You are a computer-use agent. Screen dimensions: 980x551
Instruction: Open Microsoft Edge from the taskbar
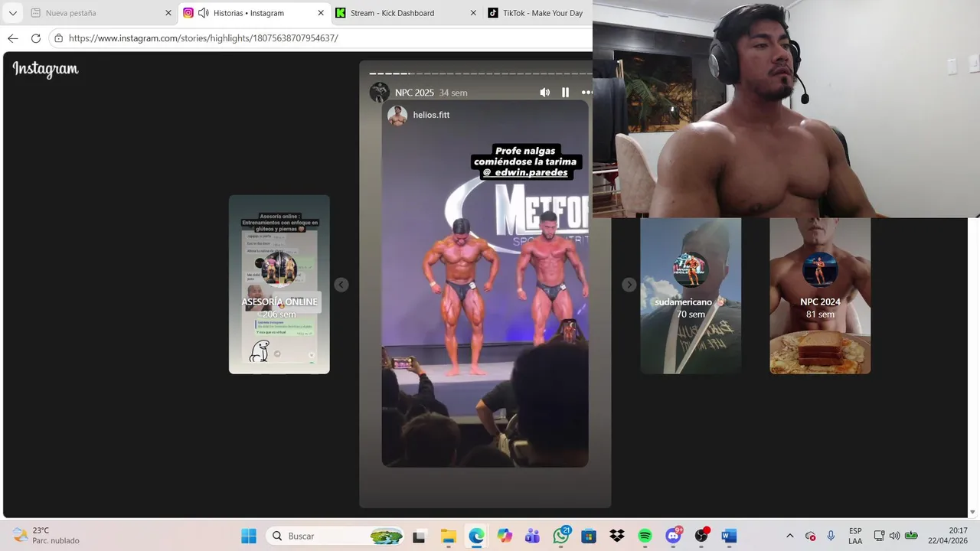[476, 536]
